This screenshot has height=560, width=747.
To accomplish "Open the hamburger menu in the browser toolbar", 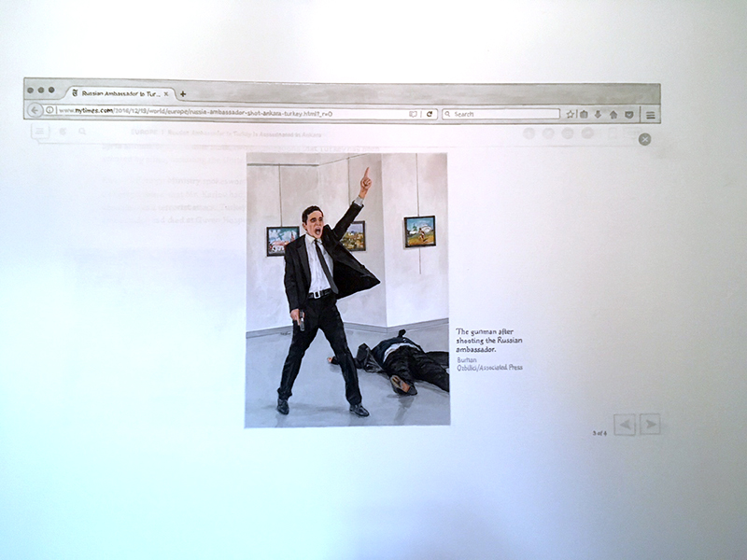I will click(650, 115).
